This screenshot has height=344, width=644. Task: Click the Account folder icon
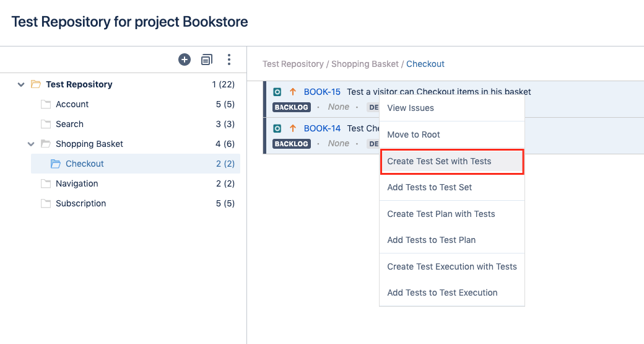point(46,104)
